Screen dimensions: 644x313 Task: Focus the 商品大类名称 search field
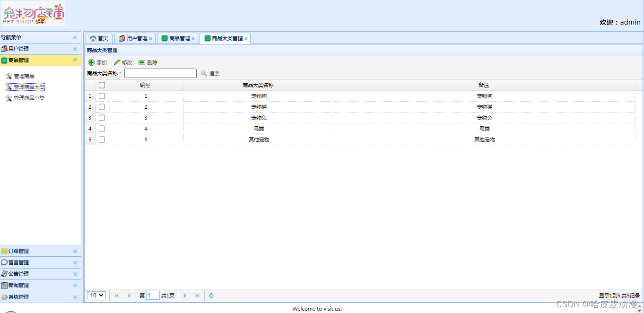click(160, 73)
